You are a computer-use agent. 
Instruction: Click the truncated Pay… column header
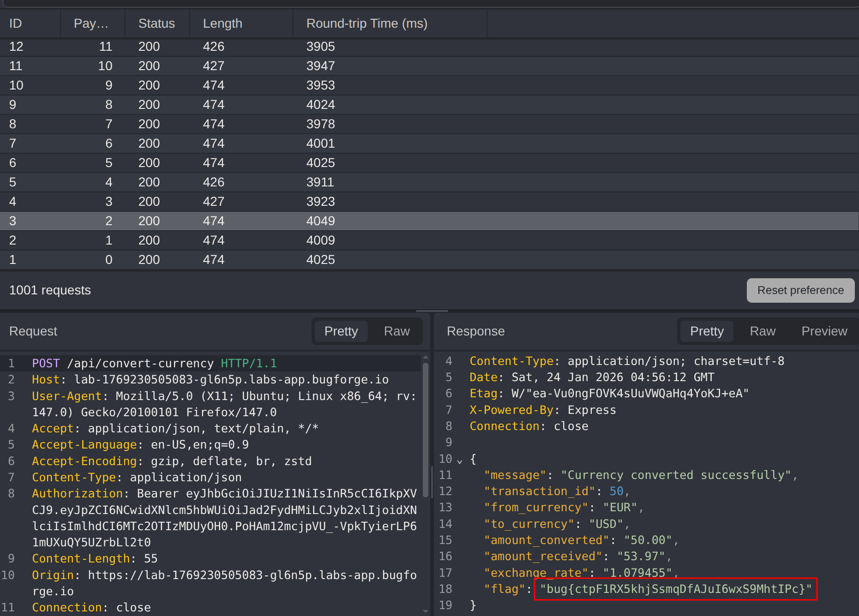click(91, 24)
